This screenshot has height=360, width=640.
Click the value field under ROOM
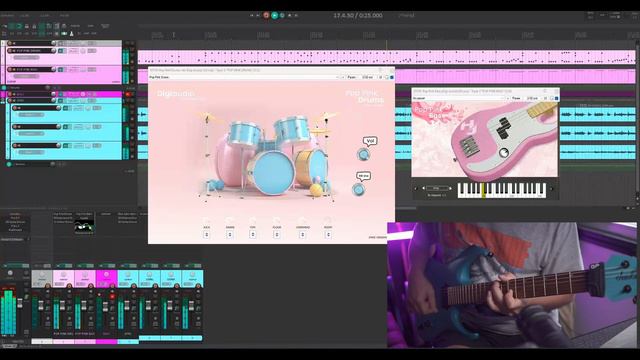tap(328, 235)
